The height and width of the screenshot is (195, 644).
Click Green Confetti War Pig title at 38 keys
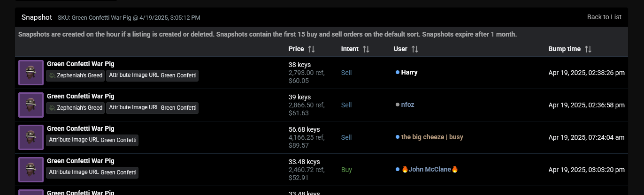80,64
